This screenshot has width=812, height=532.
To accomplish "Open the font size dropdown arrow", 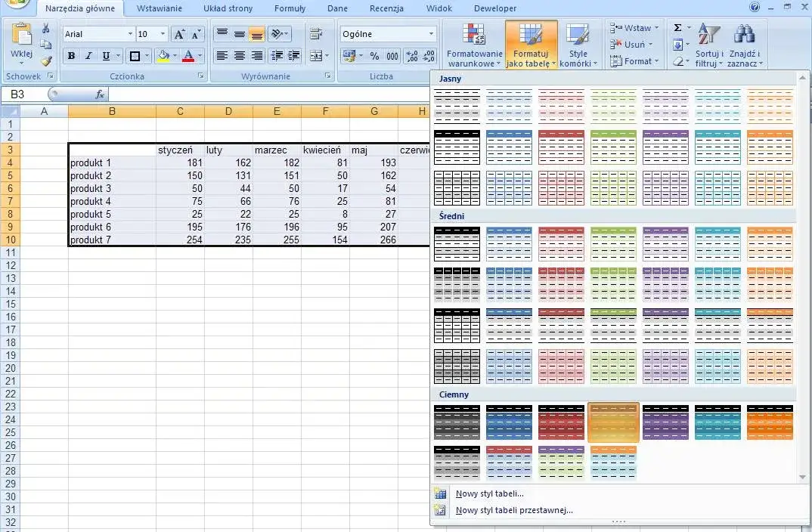I will [x=163, y=34].
